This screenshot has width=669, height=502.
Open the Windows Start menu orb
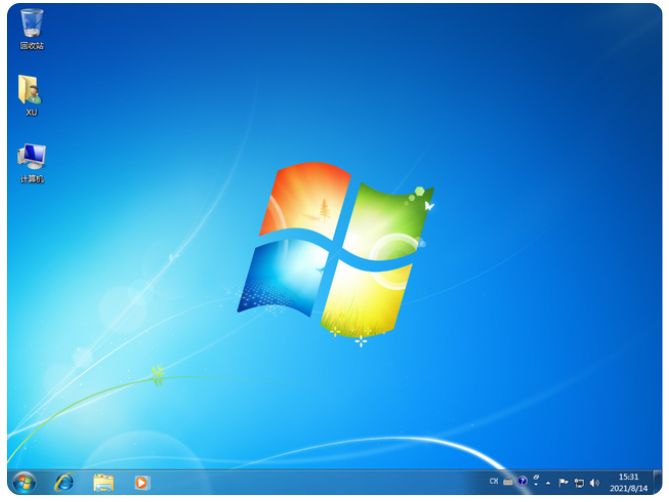point(24,482)
